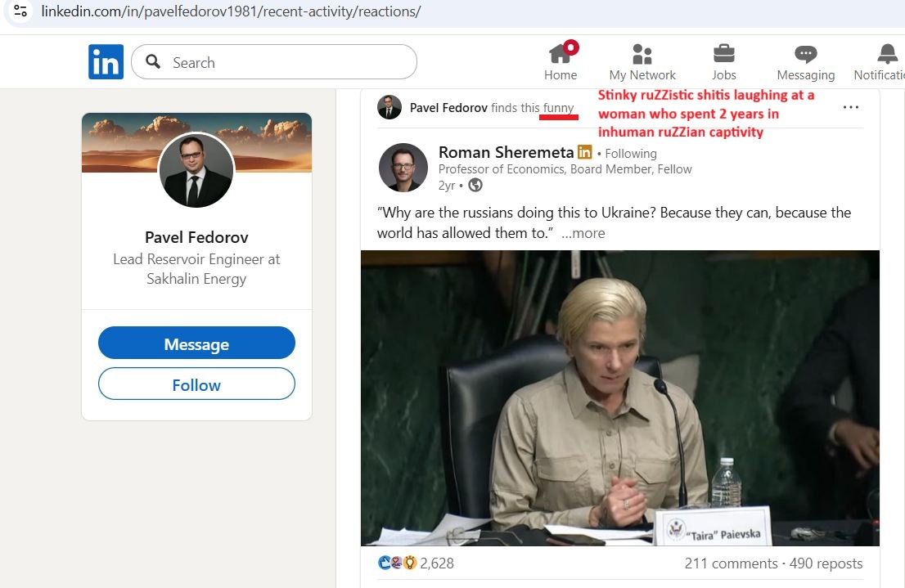This screenshot has height=588, width=905.
Task: Open the post options three-dot menu
Action: click(x=850, y=107)
